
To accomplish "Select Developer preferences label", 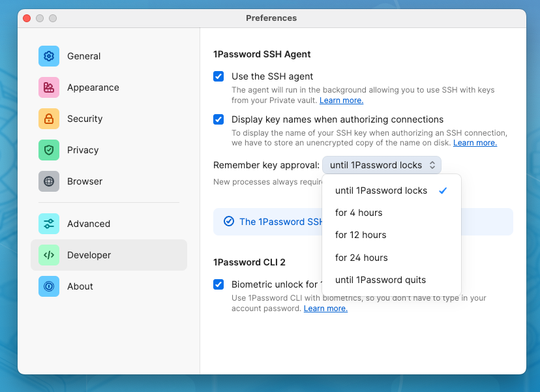I will [x=89, y=255].
